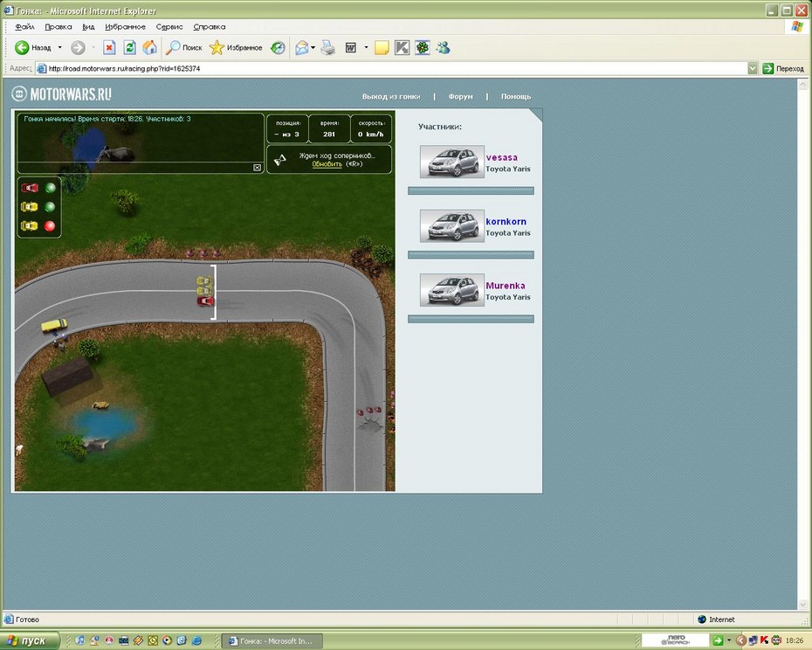The image size is (812, 650).
Task: Expand the Edit with Word dropdown arrow
Action: click(x=366, y=48)
